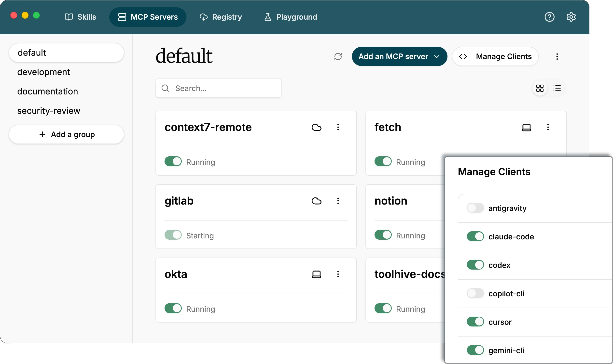
Task: Click the cloud download icon on the Registry tab
Action: click(x=204, y=17)
